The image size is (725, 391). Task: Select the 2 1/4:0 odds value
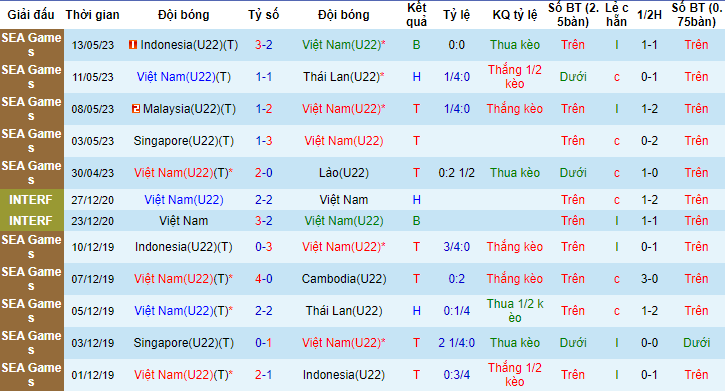pyautogui.click(x=456, y=343)
